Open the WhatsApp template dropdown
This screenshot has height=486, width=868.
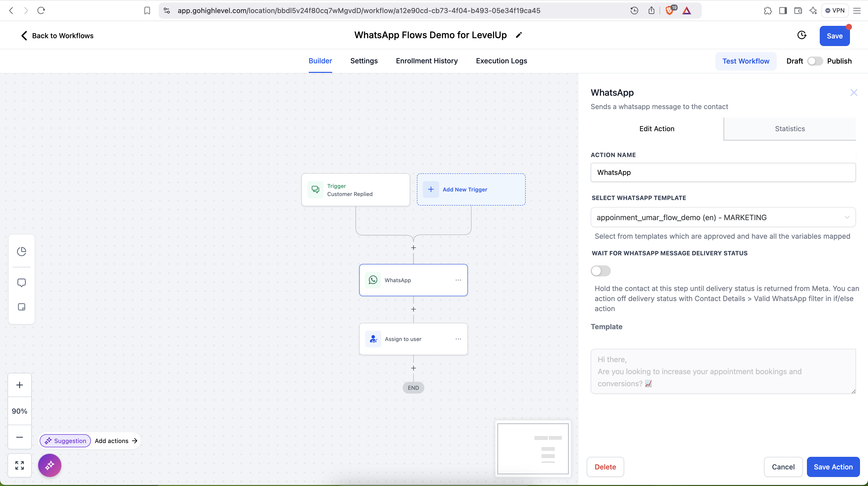[x=723, y=217]
